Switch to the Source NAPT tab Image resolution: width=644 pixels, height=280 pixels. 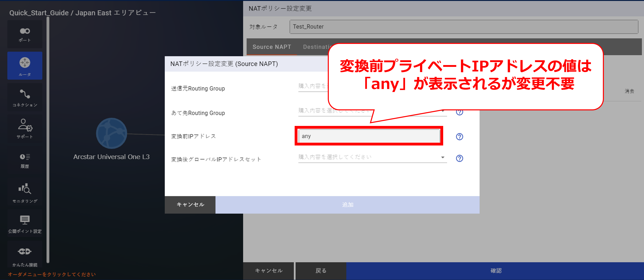point(271,47)
